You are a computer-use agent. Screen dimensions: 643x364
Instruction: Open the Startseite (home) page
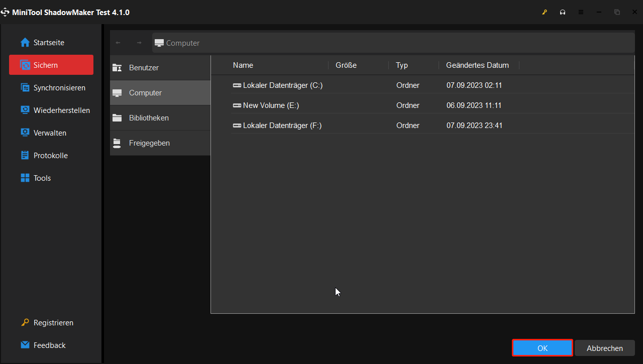click(x=48, y=42)
